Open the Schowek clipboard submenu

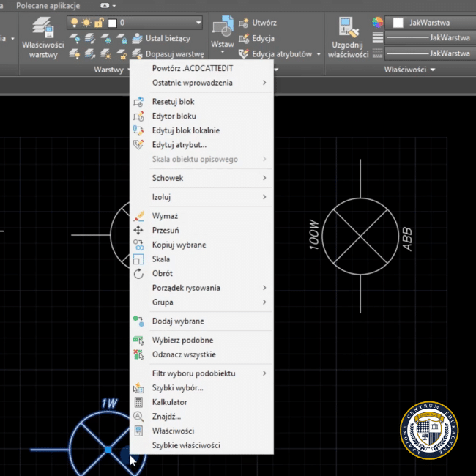[202, 178]
